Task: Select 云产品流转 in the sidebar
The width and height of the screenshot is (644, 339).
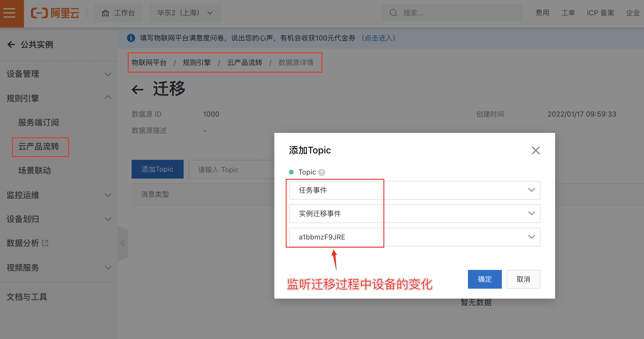Action: [x=39, y=147]
